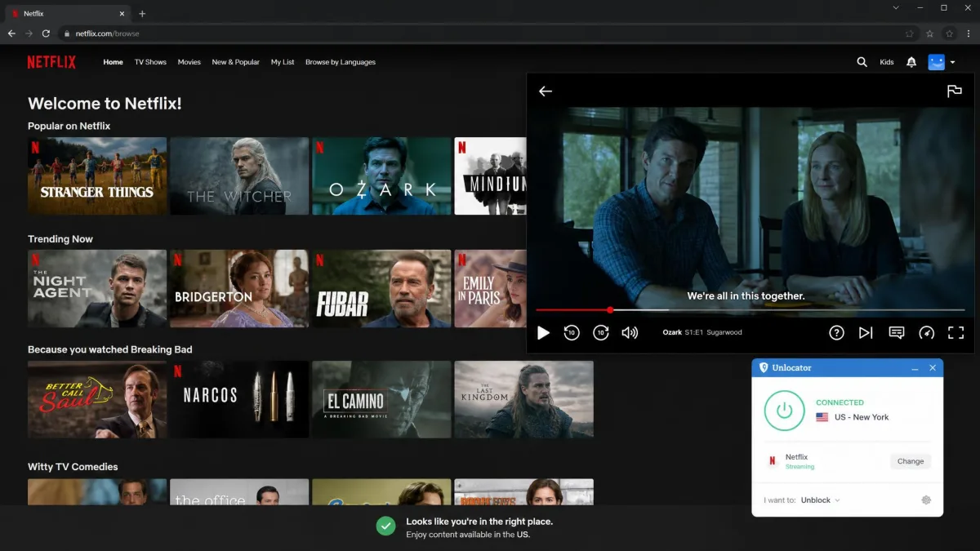Skip to next episode icon
This screenshot has width=980, height=551.
866,332
